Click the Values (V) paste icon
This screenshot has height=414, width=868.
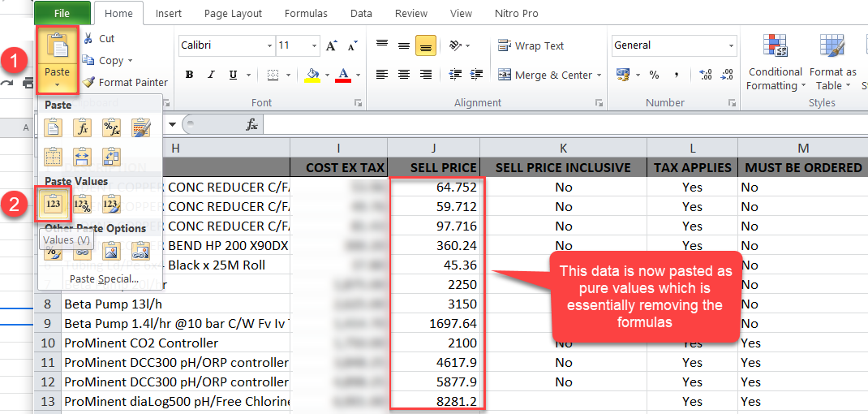[x=53, y=205]
